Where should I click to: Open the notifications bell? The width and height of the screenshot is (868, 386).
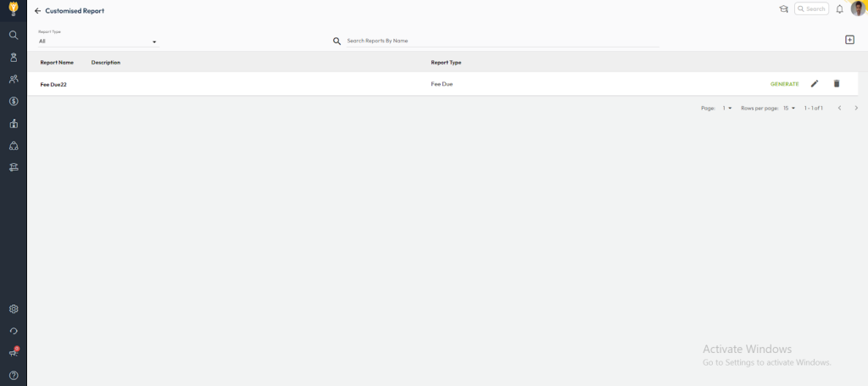[839, 9]
